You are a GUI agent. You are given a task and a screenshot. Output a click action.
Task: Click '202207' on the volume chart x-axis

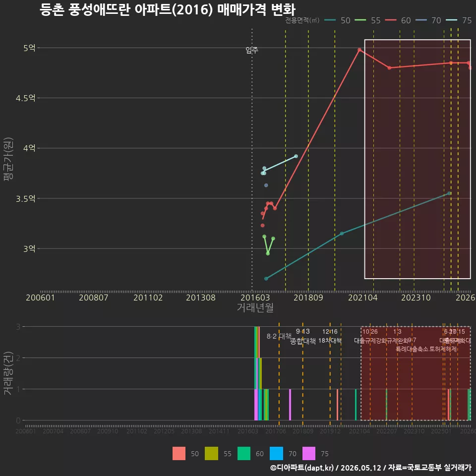click(387, 431)
